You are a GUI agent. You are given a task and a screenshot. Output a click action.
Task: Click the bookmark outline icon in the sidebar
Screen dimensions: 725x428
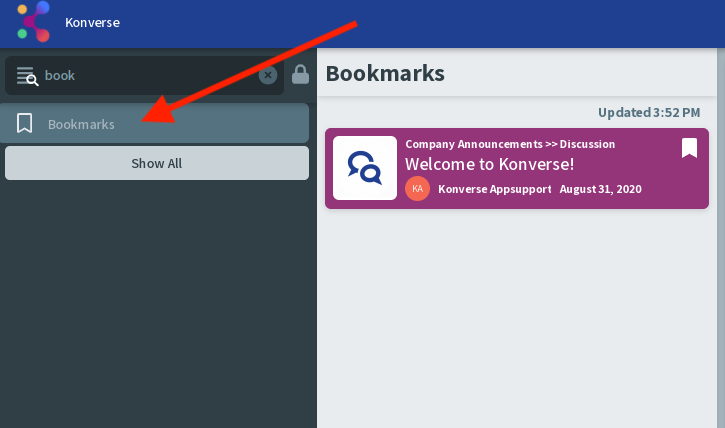click(x=25, y=123)
